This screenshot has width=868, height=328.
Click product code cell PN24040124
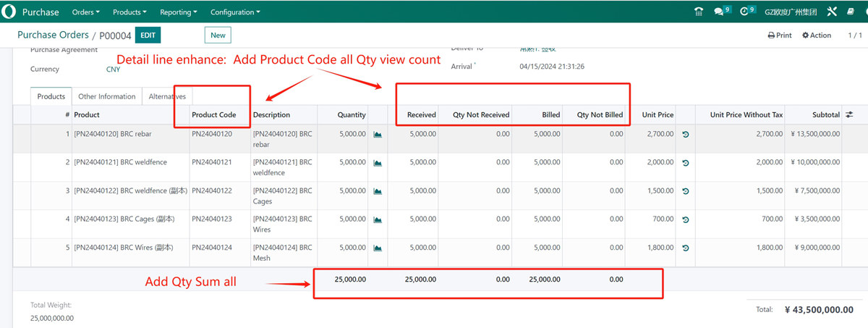(x=212, y=248)
